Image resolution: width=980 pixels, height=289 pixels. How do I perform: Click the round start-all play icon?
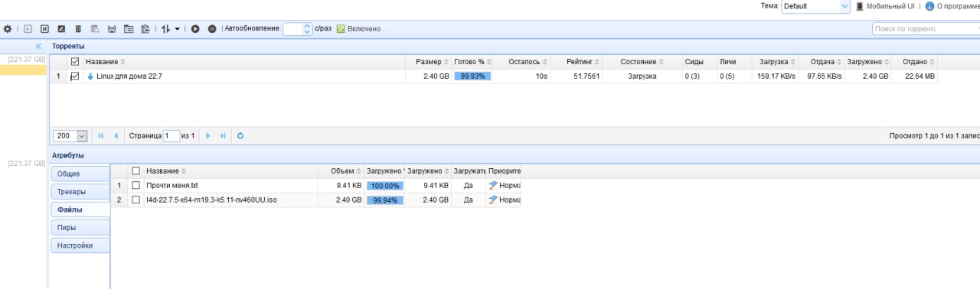pyautogui.click(x=195, y=29)
